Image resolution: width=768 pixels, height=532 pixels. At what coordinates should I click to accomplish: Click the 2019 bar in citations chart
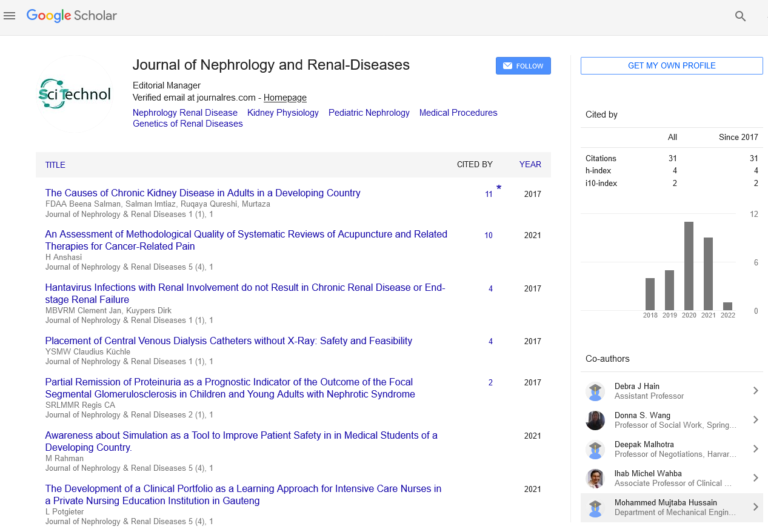coord(669,290)
